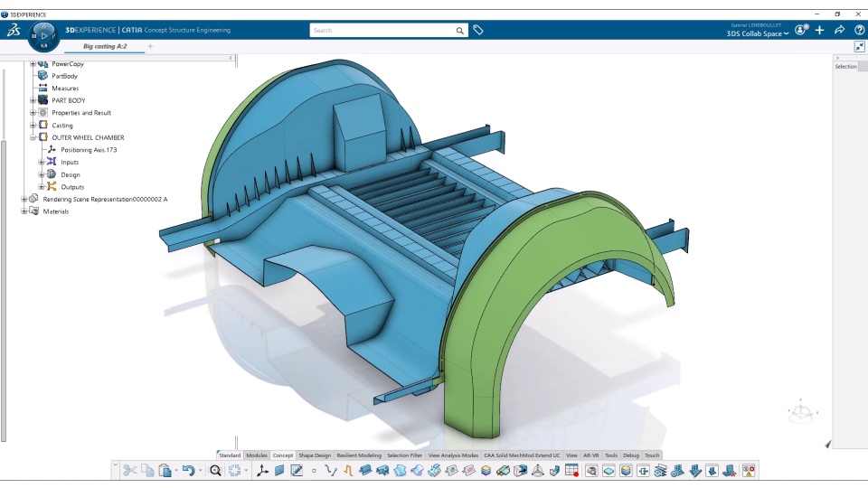This screenshot has height=488, width=868.
Task: Open the user profile icon
Action: tap(801, 30)
